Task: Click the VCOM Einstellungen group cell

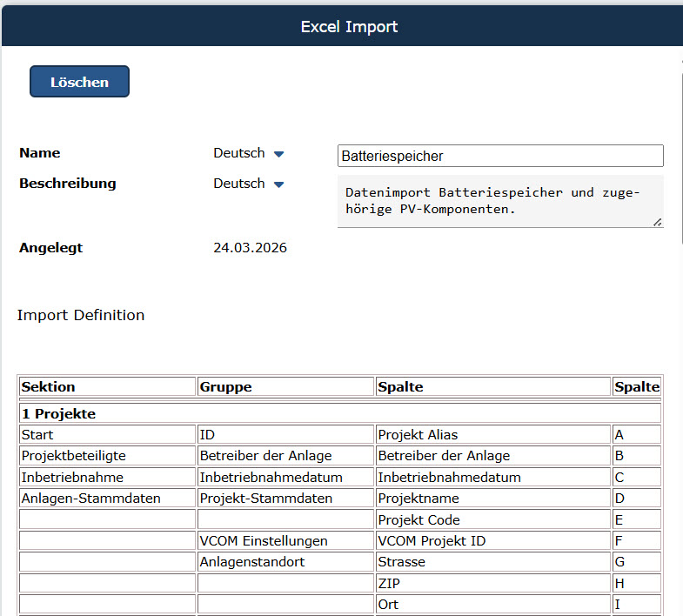Action: 285,540
